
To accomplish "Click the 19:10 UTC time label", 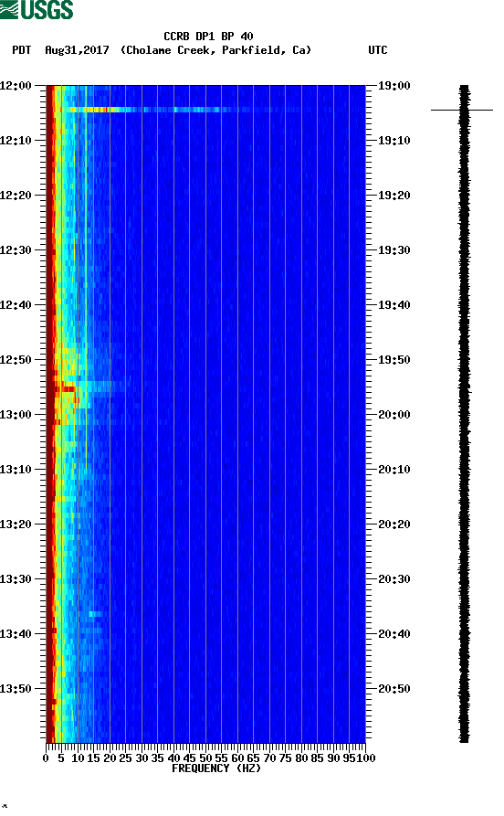I will (394, 141).
